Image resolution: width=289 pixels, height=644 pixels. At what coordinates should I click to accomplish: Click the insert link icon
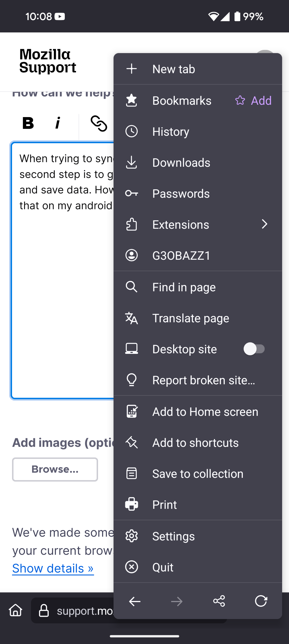point(99,123)
